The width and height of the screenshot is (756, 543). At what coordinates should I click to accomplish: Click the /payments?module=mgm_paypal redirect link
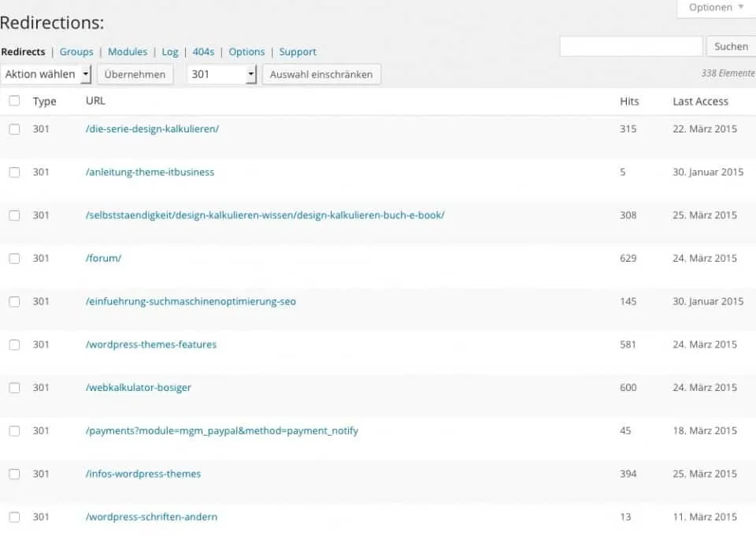pyautogui.click(x=221, y=431)
